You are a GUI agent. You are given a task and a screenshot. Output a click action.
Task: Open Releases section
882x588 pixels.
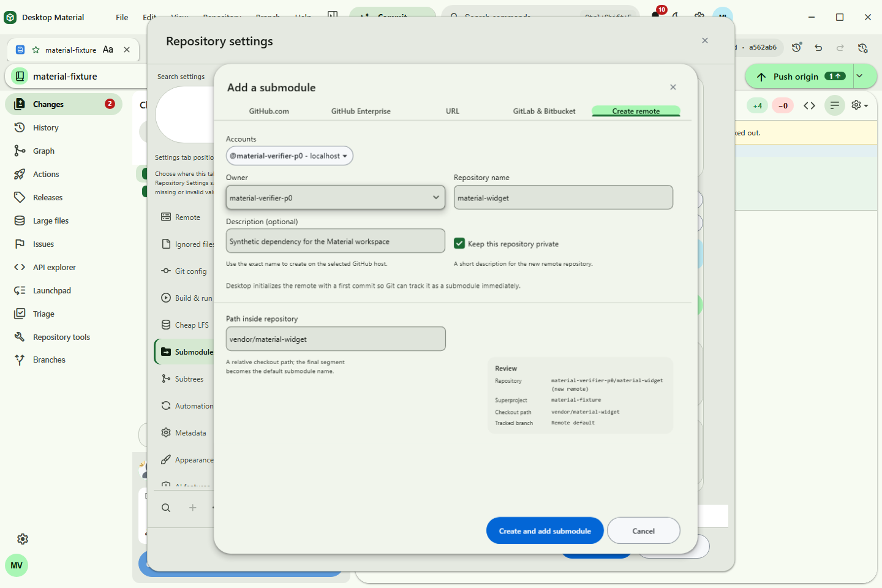click(x=64, y=197)
